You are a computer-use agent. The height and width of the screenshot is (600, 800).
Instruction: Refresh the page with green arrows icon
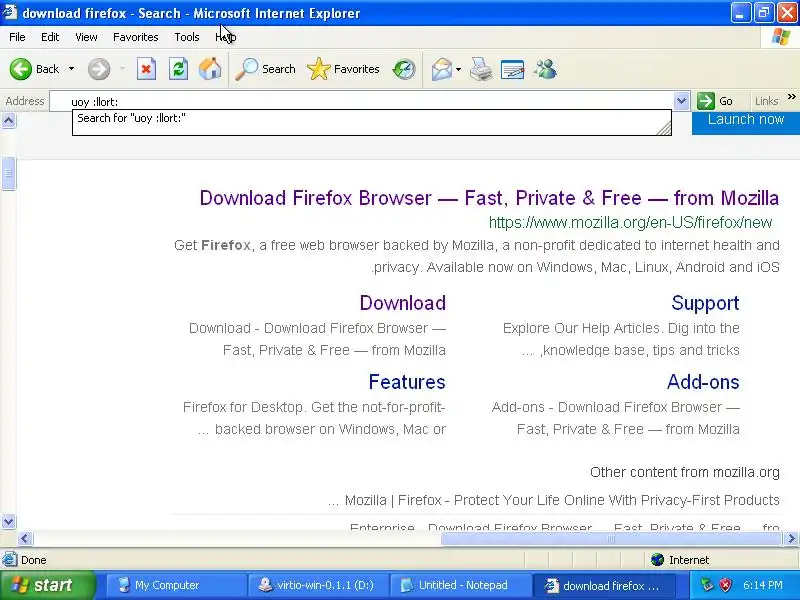click(x=179, y=69)
